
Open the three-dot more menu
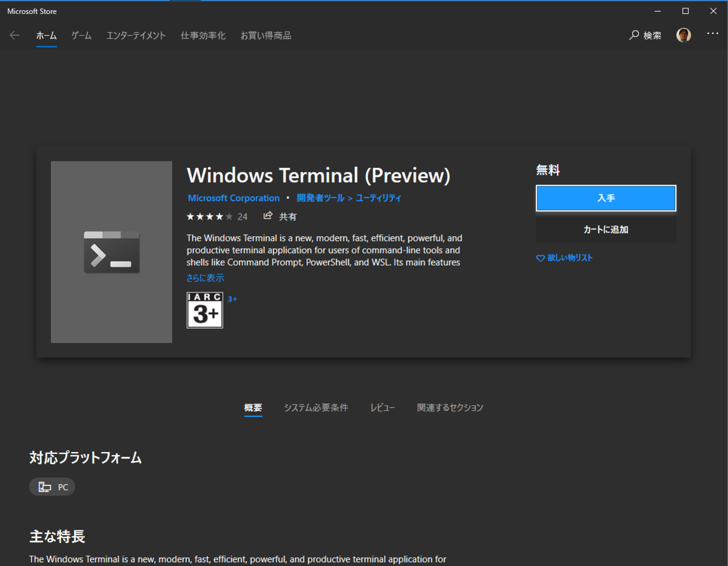[x=713, y=34]
